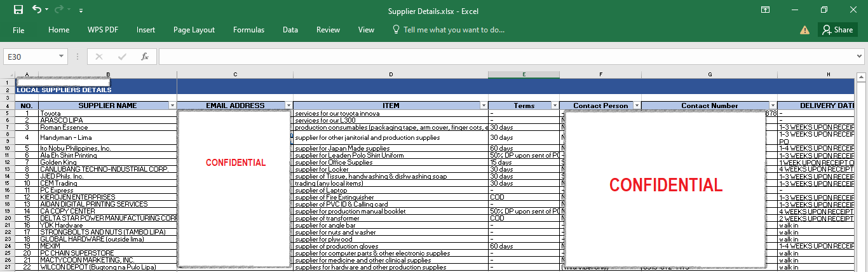Viewport: 868px width, 272px height.
Task: Select the CEM Trading cell
Action: pos(107,183)
